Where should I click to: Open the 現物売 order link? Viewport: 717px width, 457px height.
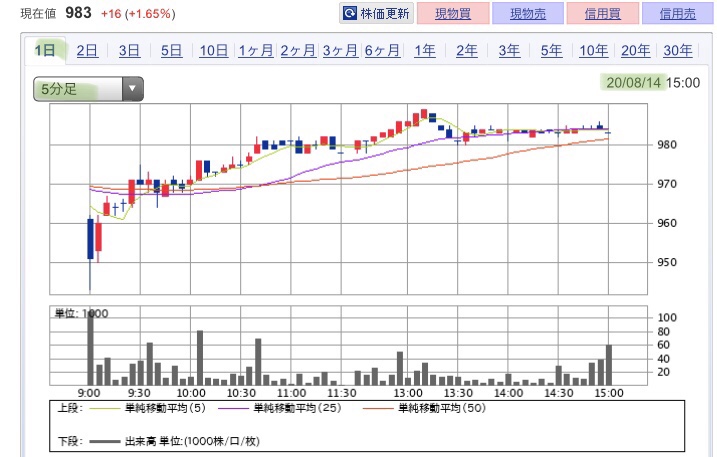pos(528,13)
